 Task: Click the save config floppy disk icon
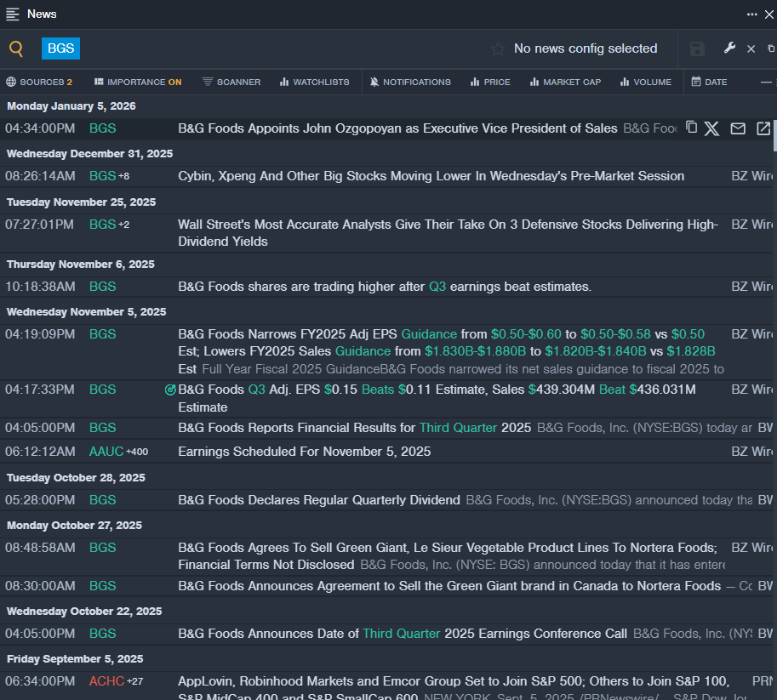pyautogui.click(x=697, y=49)
